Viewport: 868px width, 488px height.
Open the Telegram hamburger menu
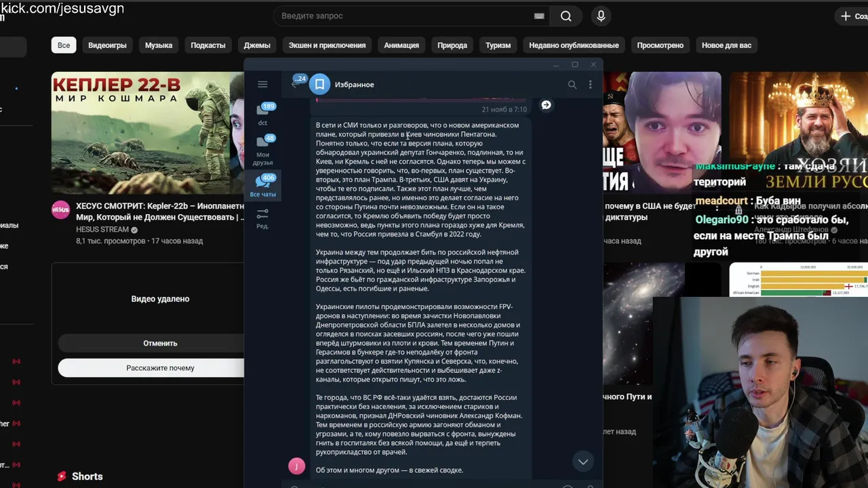[262, 85]
